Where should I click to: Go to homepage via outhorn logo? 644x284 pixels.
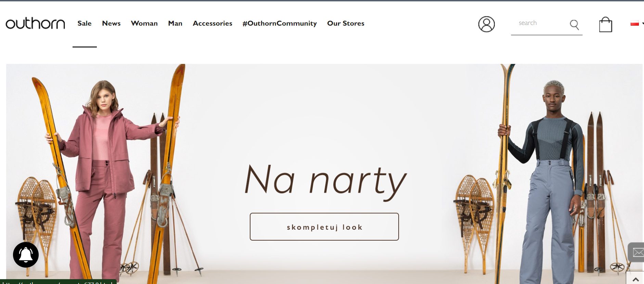click(35, 23)
